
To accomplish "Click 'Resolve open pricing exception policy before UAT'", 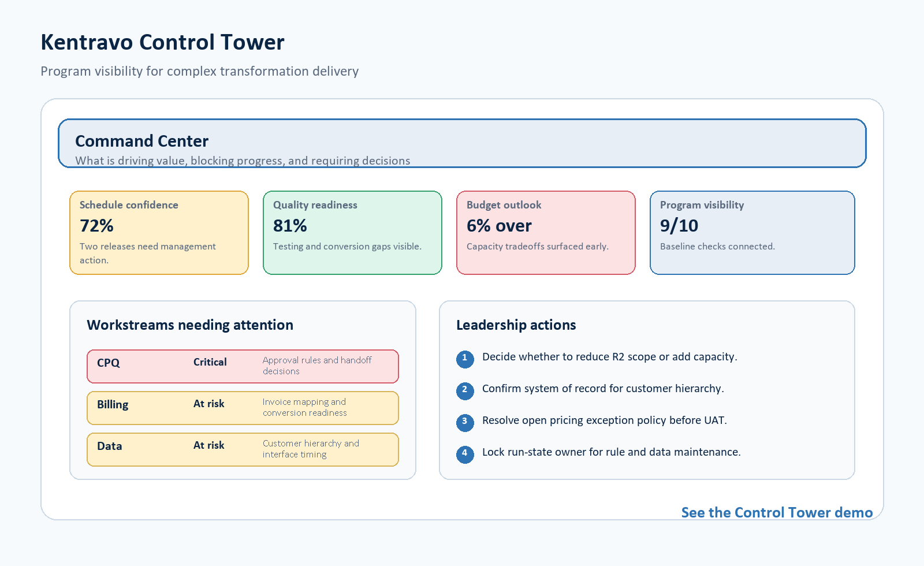I will pyautogui.click(x=605, y=420).
